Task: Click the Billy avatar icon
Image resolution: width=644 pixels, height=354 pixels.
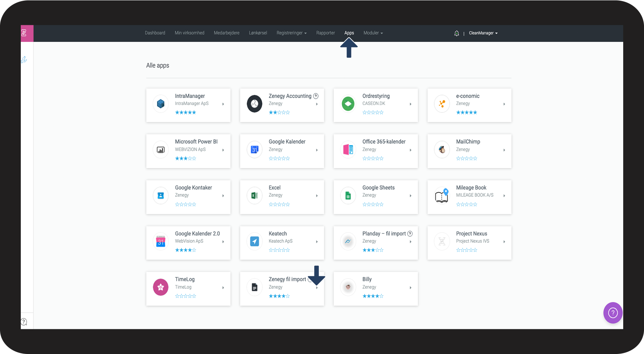Action: [348, 287]
